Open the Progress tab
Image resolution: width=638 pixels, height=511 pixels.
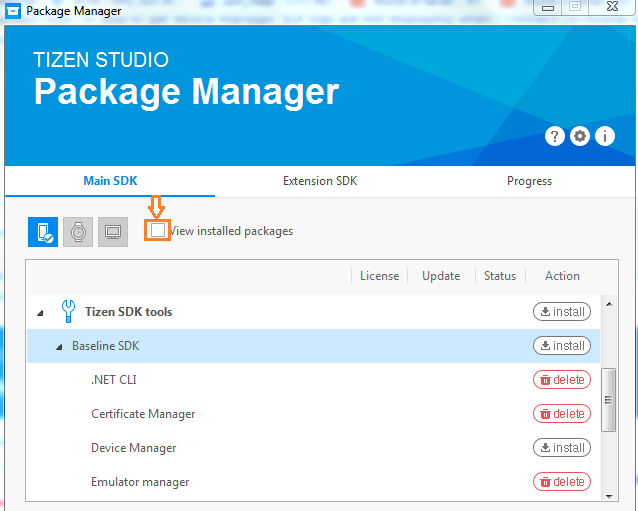coord(529,181)
